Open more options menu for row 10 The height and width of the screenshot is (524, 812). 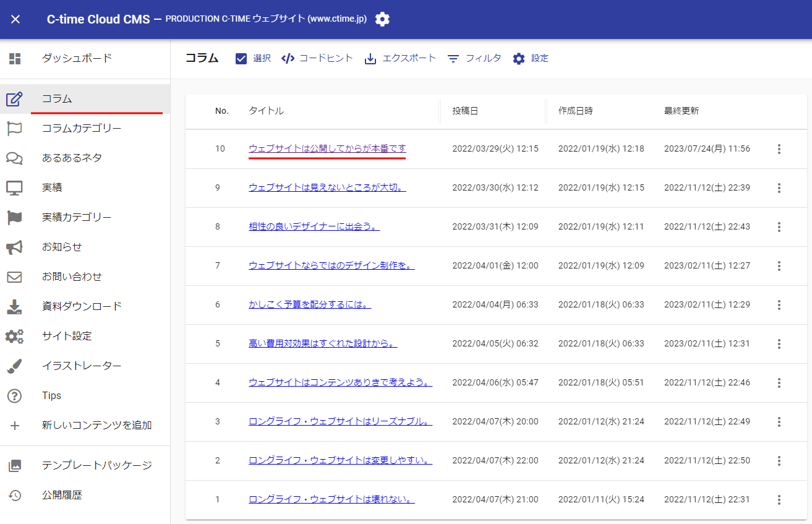pos(779,149)
